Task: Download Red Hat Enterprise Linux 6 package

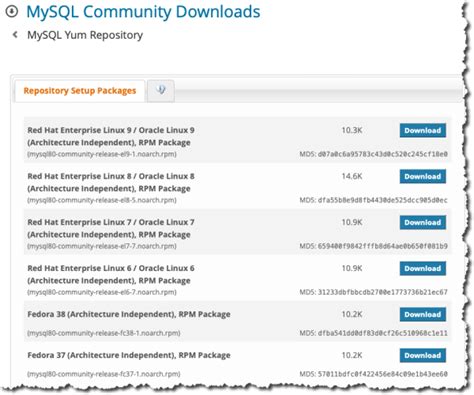Action: tap(423, 268)
